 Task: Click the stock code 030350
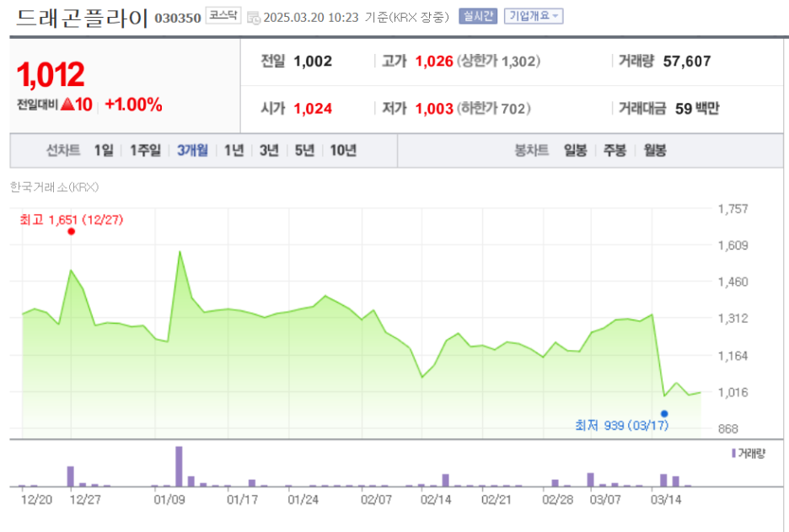tap(178, 18)
